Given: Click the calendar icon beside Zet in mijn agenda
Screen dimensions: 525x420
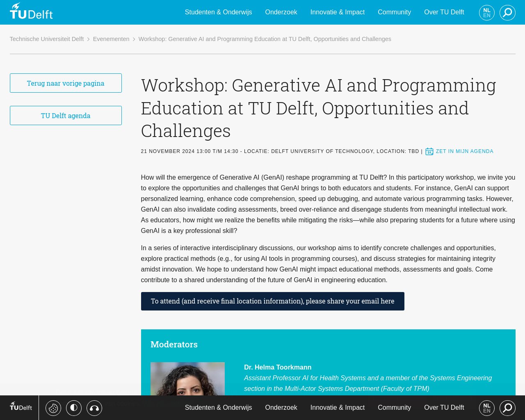Looking at the screenshot, I should [x=429, y=151].
